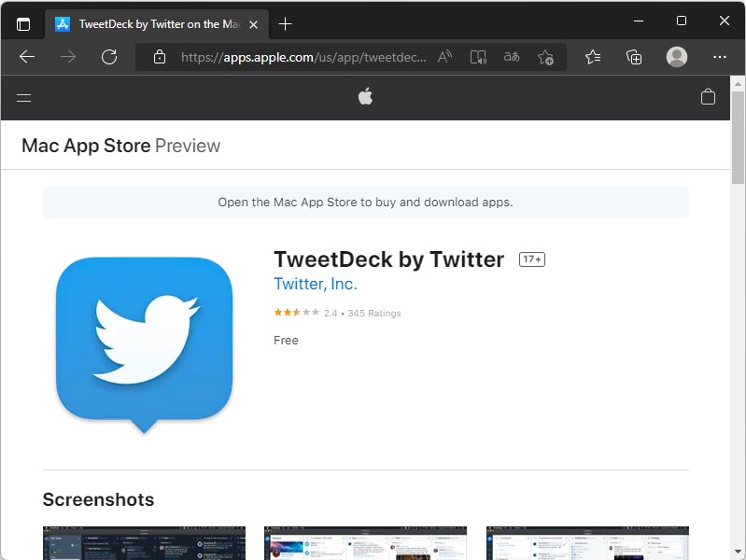Click the 345 Ratings text
Image resolution: width=746 pixels, height=560 pixels.
374,313
